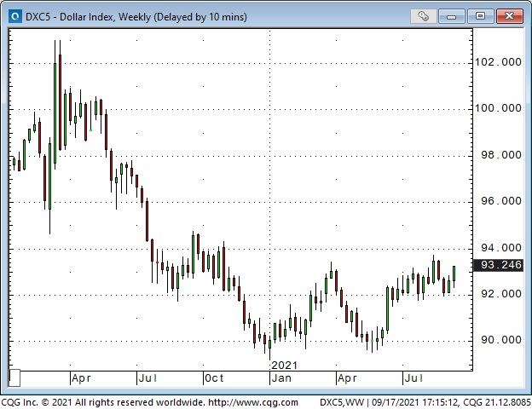Close the Dollar Index chart window
The width and height of the screenshot is (532, 409).
pos(509,16)
